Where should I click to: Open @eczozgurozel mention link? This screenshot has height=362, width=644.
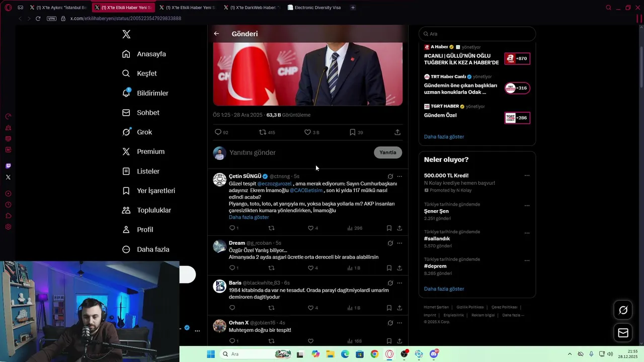pyautogui.click(x=275, y=184)
